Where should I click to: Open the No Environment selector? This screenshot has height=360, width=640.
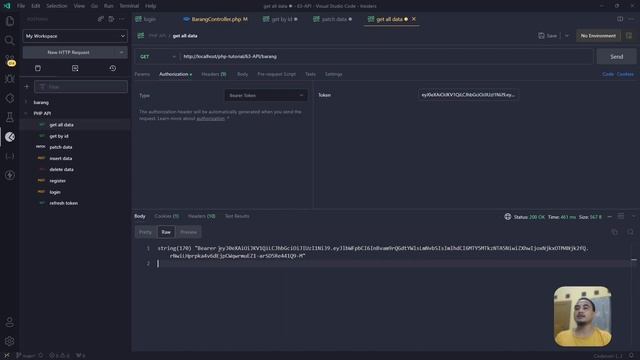598,36
